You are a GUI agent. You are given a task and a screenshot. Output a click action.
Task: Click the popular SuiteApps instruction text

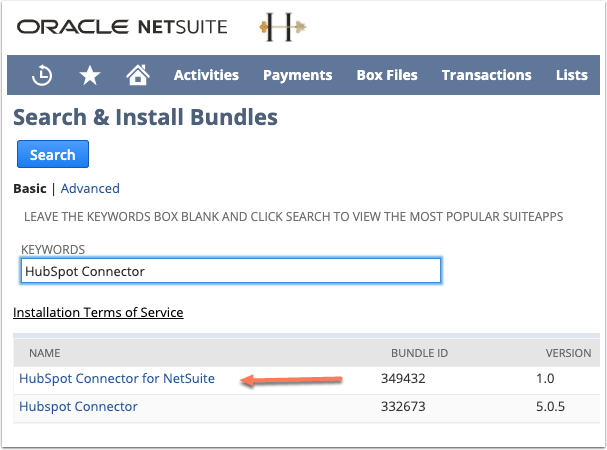click(x=293, y=216)
